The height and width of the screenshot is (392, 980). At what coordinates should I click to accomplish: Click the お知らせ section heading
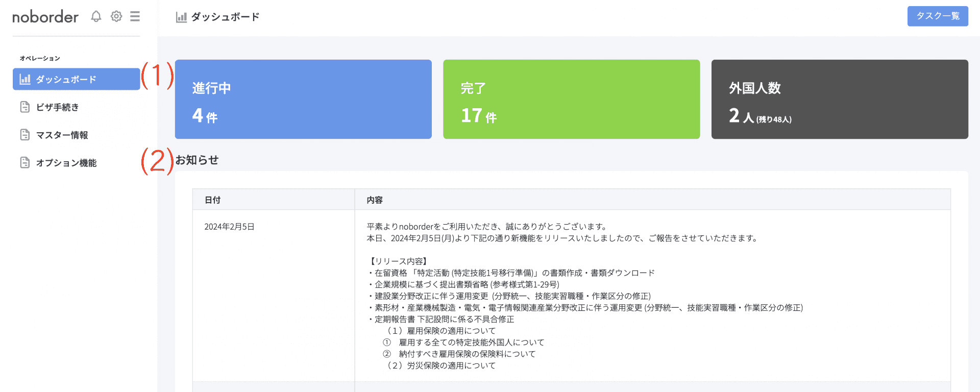click(x=197, y=160)
